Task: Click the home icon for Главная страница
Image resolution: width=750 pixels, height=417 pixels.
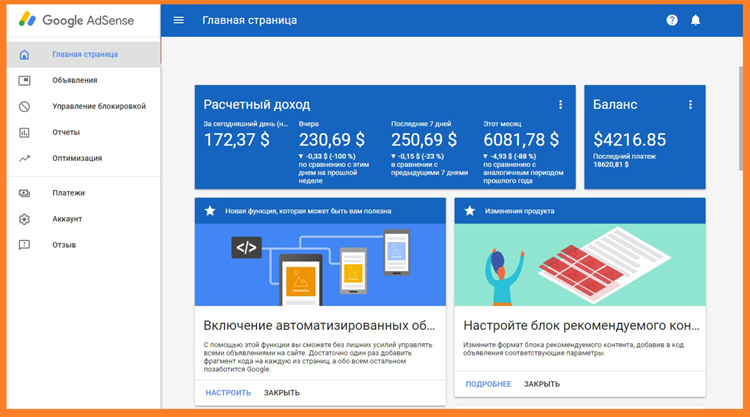Action: tap(24, 55)
